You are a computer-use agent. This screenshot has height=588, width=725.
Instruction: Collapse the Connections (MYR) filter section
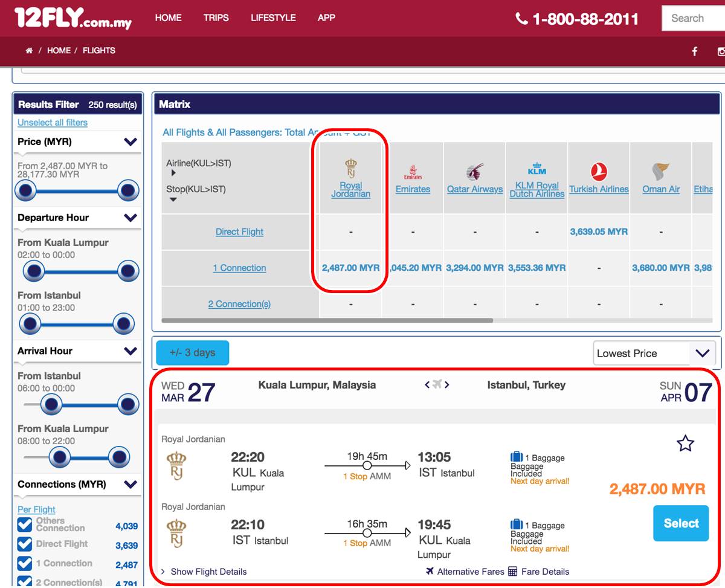[130, 484]
